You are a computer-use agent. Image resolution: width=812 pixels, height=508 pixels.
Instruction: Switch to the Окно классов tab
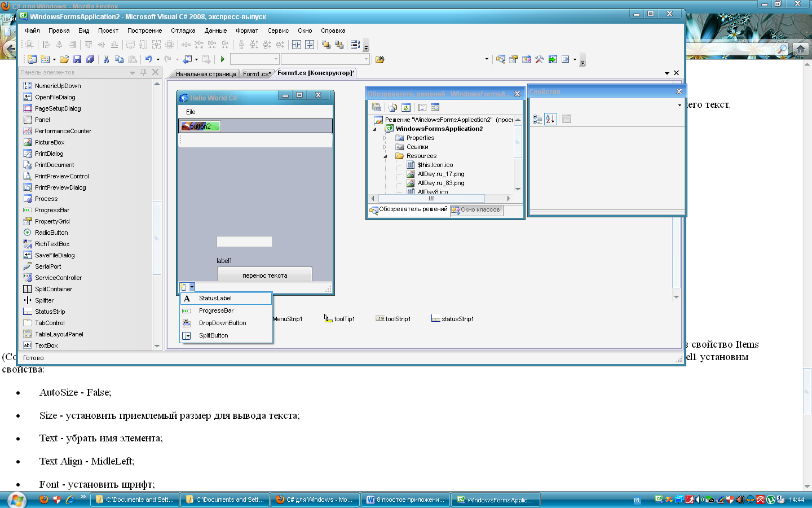click(x=475, y=209)
